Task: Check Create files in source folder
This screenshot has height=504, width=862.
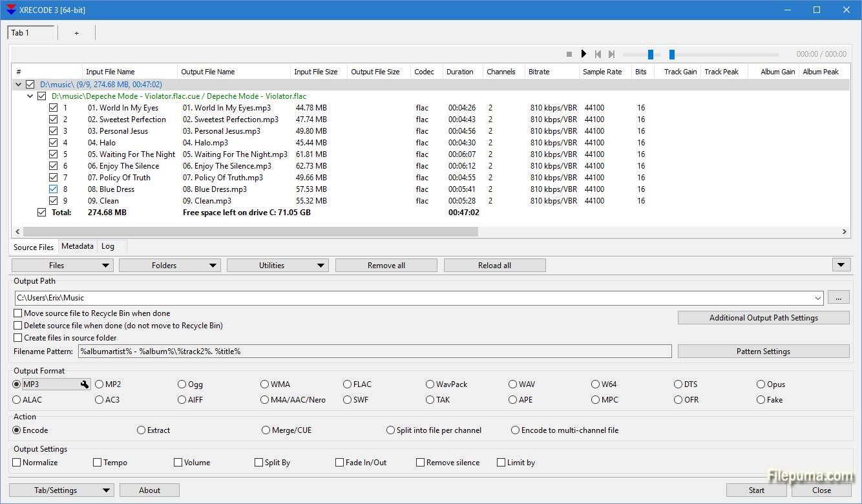Action: coord(18,338)
